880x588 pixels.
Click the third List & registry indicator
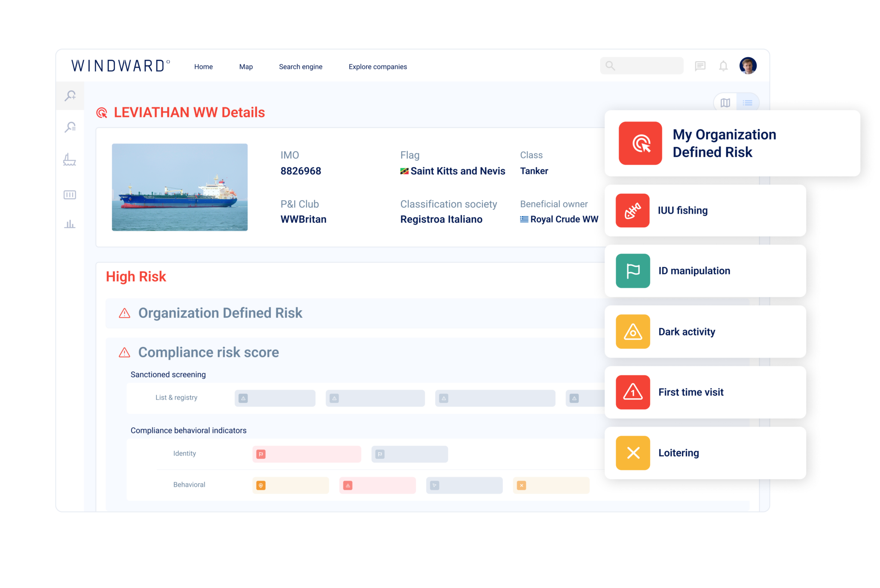coord(495,398)
